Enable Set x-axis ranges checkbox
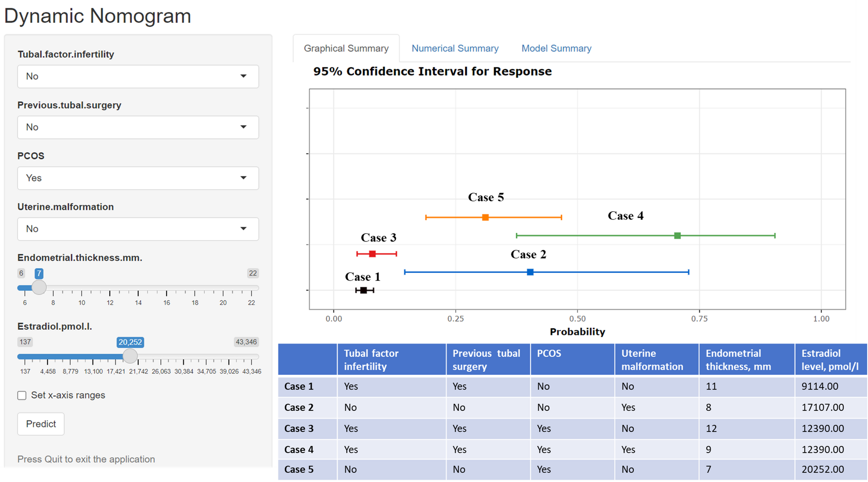Image resolution: width=868 pixels, height=482 pixels. tap(22, 395)
